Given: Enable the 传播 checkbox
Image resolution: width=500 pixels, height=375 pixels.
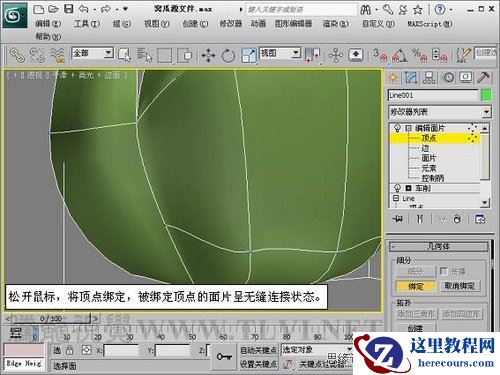Looking at the screenshot, I should pos(443,271).
